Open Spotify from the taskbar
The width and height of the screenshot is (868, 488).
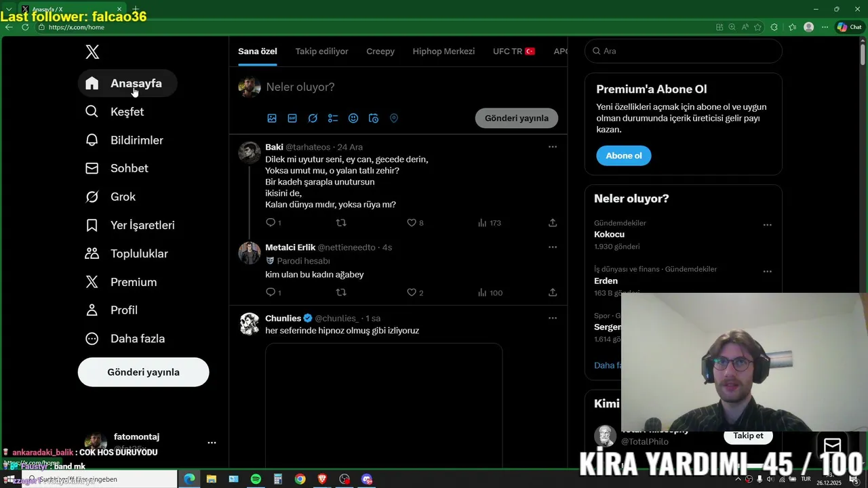tap(256, 479)
